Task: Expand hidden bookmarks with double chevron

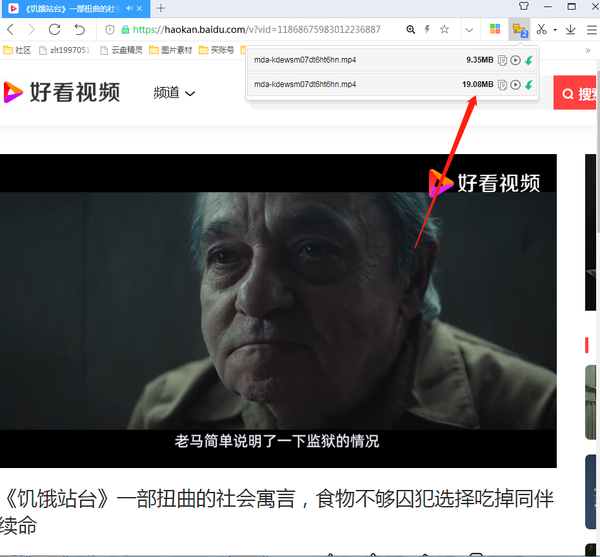Action: point(588,50)
